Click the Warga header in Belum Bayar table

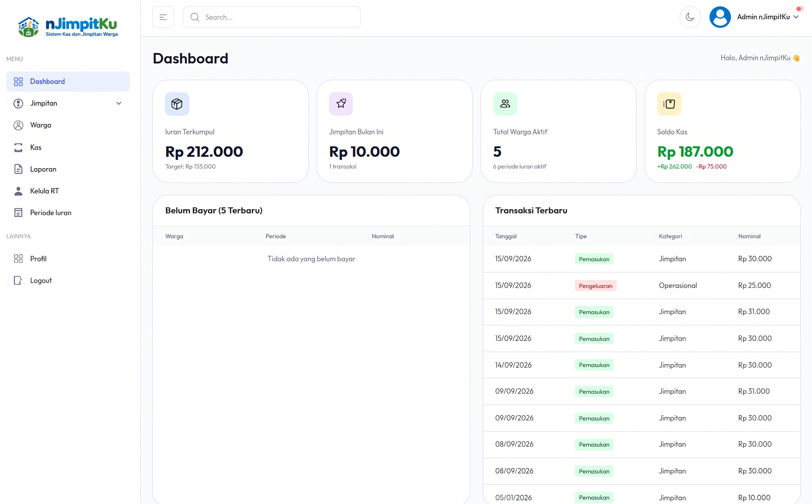174,236
